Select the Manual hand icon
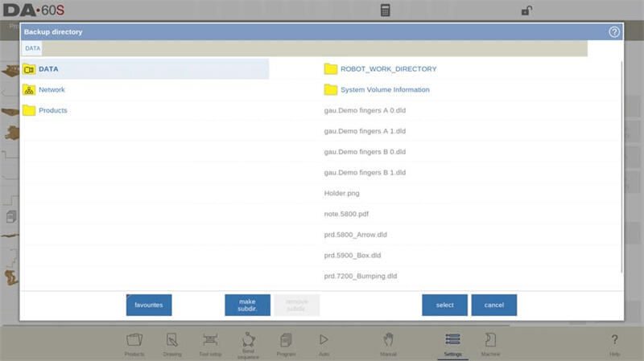Screen dimensions: 644x361 388,343
